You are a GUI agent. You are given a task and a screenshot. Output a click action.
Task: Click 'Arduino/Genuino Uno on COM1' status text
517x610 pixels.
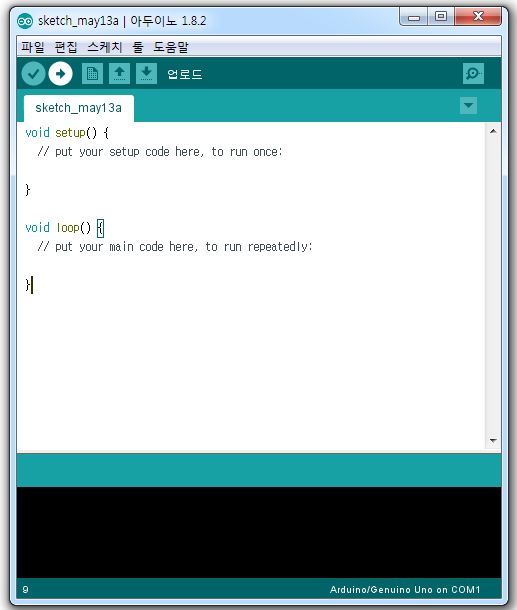[405, 589]
